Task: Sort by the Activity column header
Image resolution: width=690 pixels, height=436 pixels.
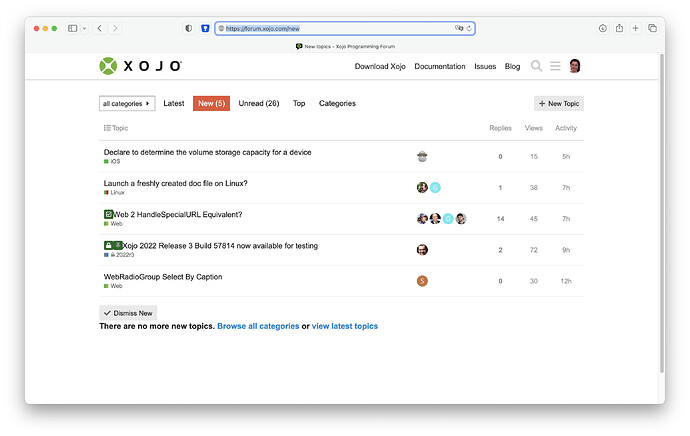Action: pyautogui.click(x=566, y=128)
